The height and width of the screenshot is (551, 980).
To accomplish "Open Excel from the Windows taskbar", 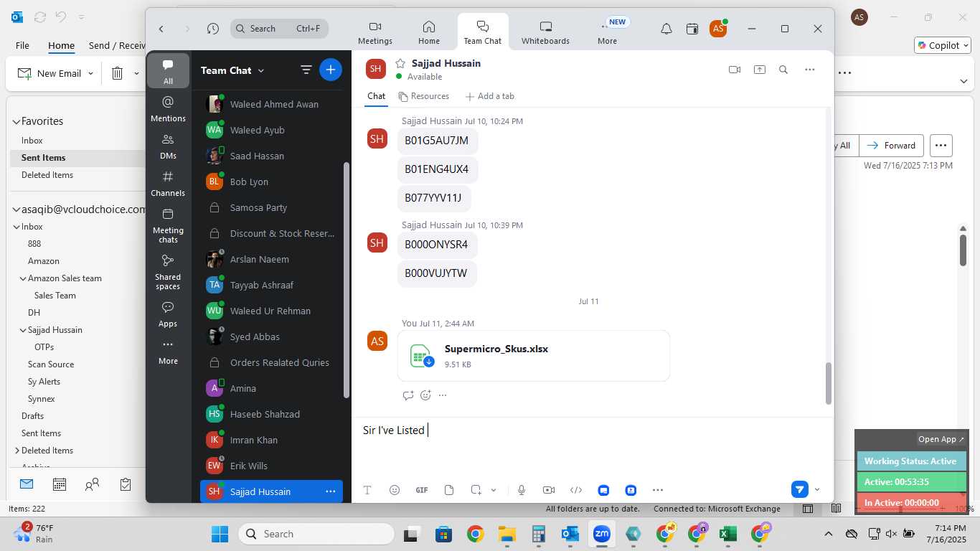I will pyautogui.click(x=727, y=534).
